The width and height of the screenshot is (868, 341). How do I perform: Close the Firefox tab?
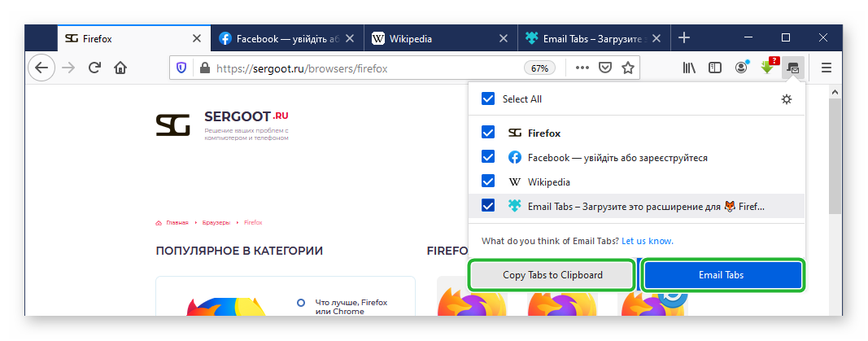[197, 39]
